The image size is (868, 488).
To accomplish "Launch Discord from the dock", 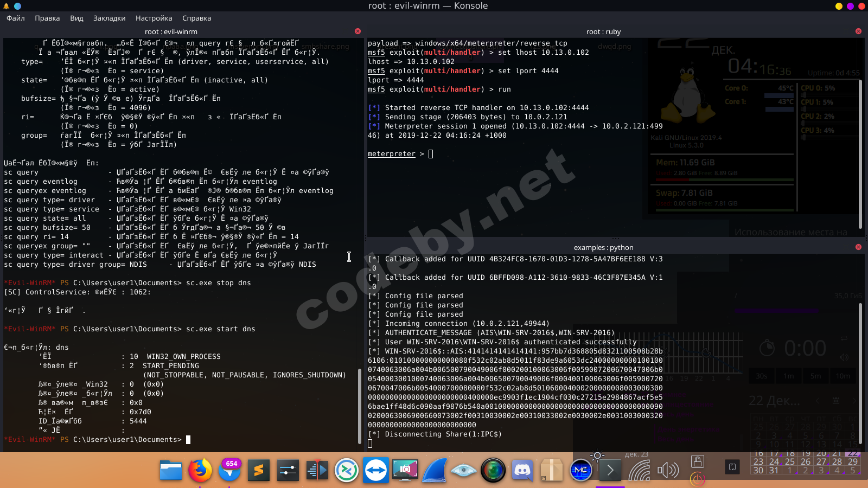I will (x=522, y=470).
